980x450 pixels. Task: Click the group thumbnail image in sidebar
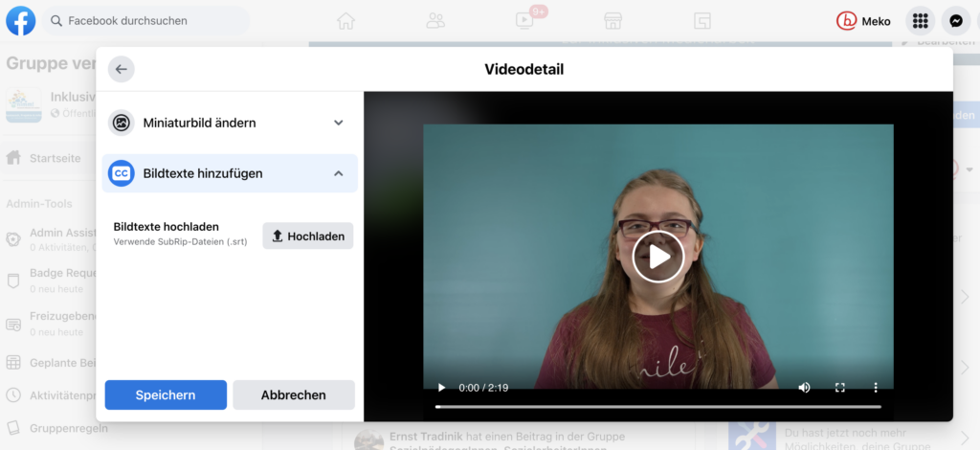[24, 104]
